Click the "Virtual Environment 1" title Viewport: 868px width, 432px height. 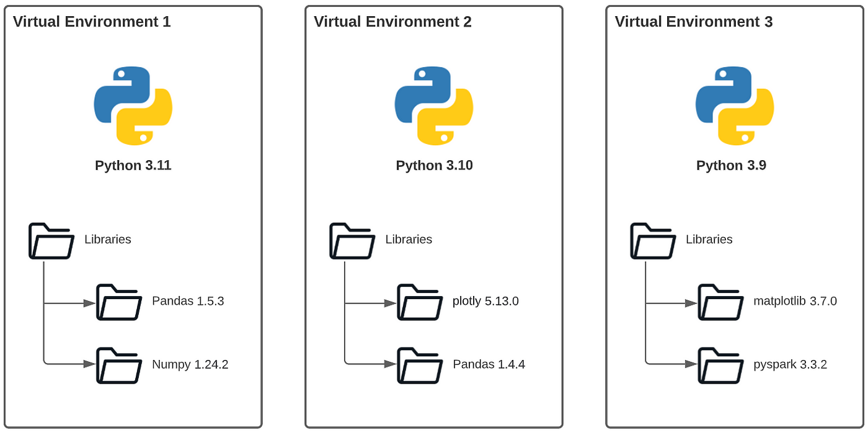click(x=92, y=22)
